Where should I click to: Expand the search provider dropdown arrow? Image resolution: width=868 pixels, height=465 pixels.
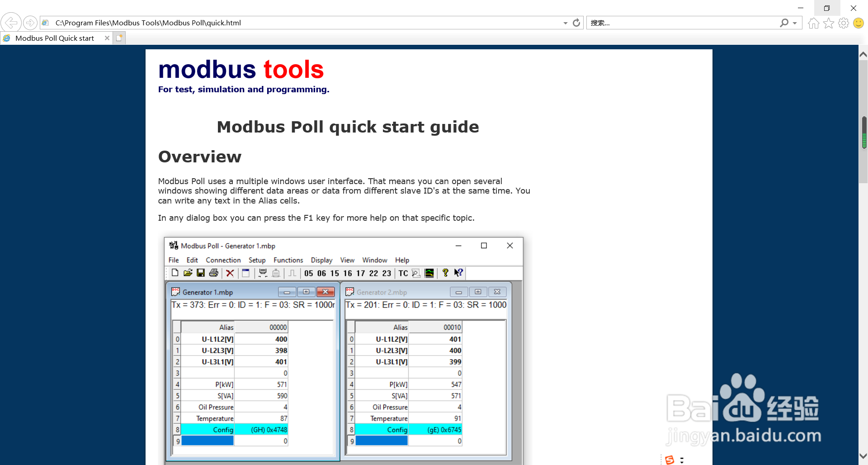[795, 23]
